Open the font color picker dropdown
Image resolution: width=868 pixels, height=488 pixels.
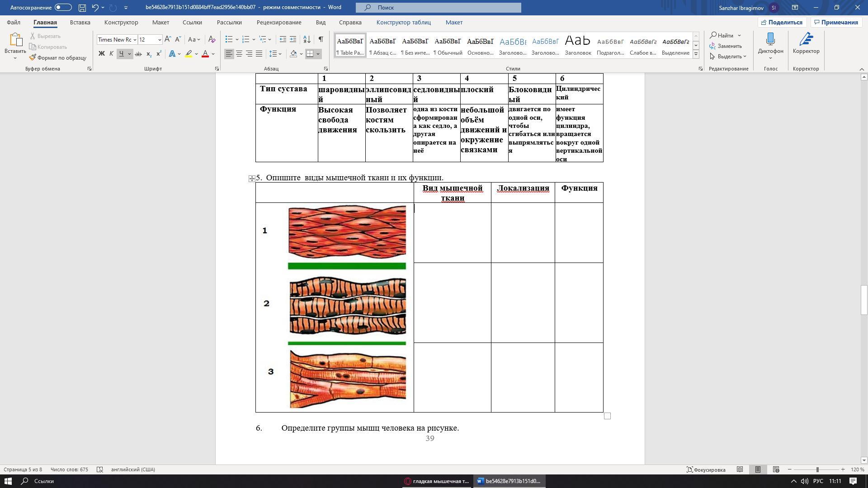(x=213, y=54)
